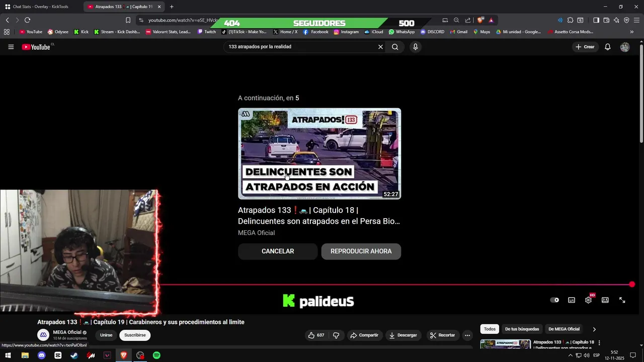
Task: Cancel the upcoming video autoplay
Action: coord(278,251)
